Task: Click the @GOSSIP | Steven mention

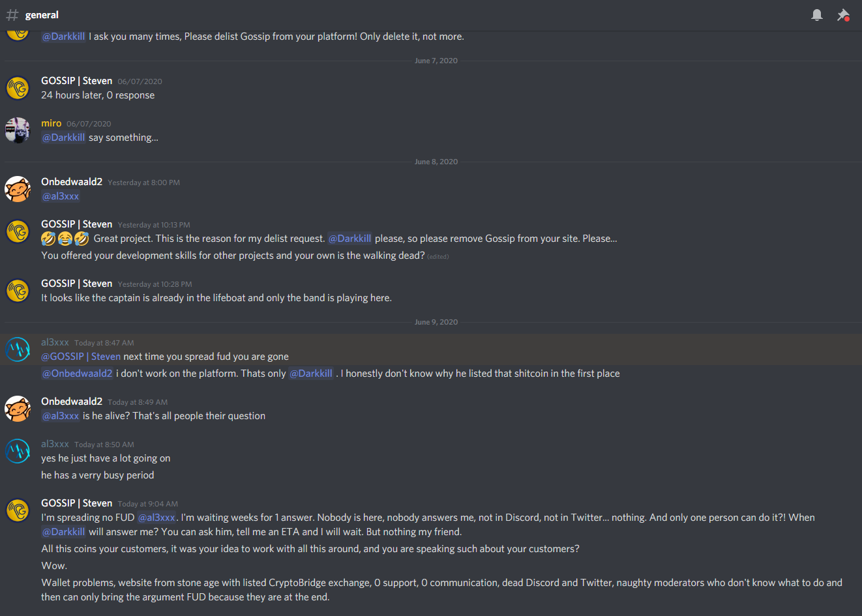Action: click(82, 357)
